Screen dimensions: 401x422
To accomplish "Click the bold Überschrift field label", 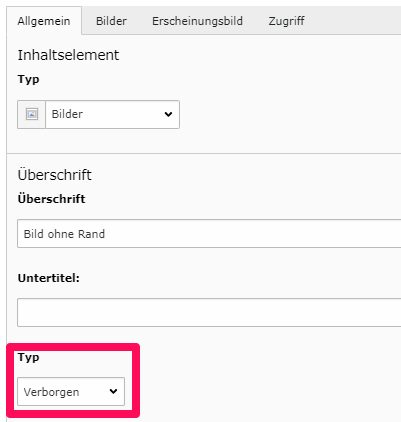I will [51, 199].
